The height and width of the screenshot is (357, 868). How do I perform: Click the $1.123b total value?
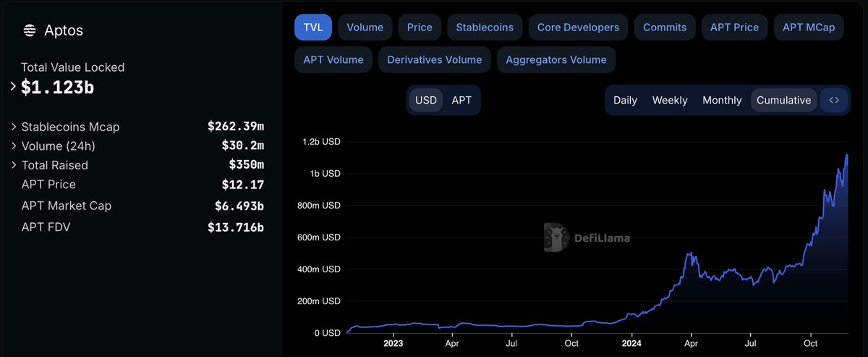[58, 88]
